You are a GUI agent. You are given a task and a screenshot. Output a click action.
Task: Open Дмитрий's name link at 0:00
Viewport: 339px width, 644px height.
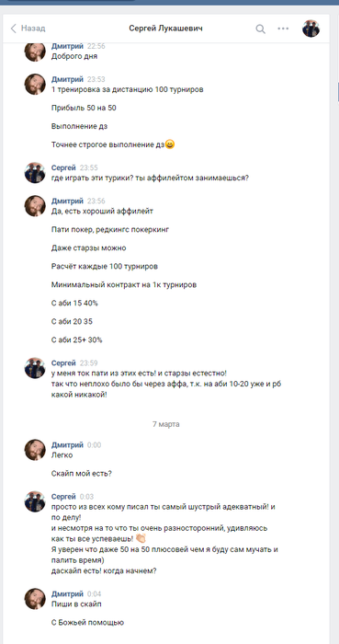pyautogui.click(x=67, y=444)
